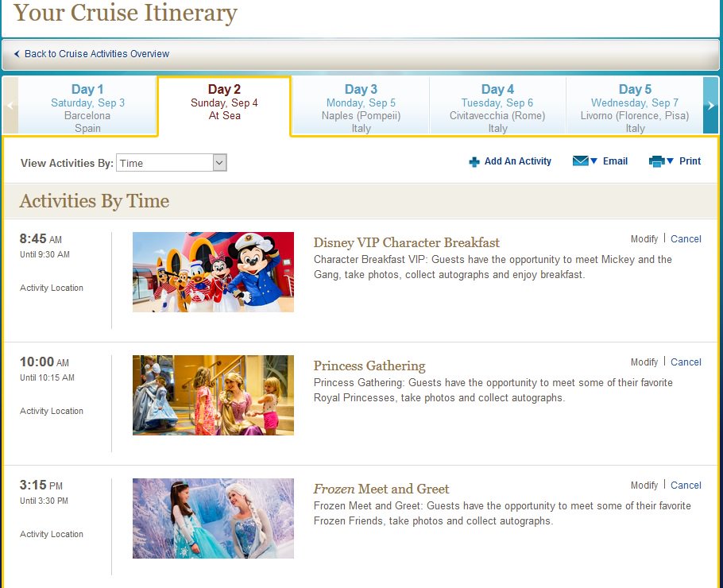Click the Your Cruise Itinerary heading
This screenshot has height=588, width=723.
tap(126, 13)
